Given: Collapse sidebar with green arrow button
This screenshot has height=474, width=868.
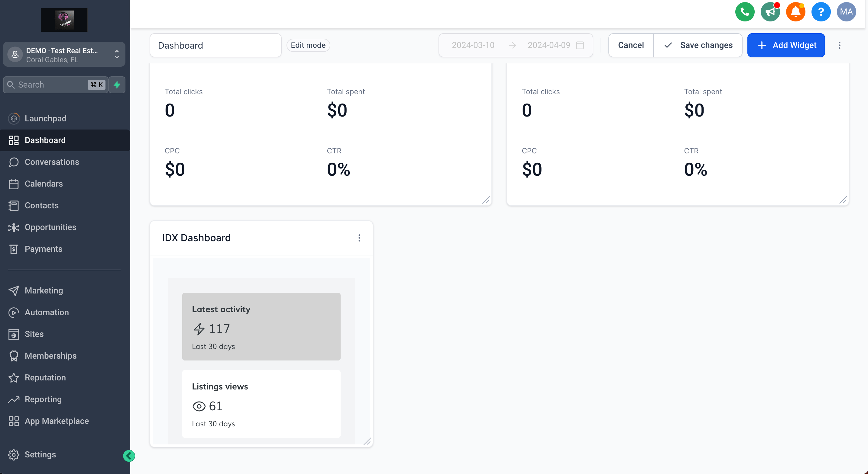Looking at the screenshot, I should tap(129, 456).
